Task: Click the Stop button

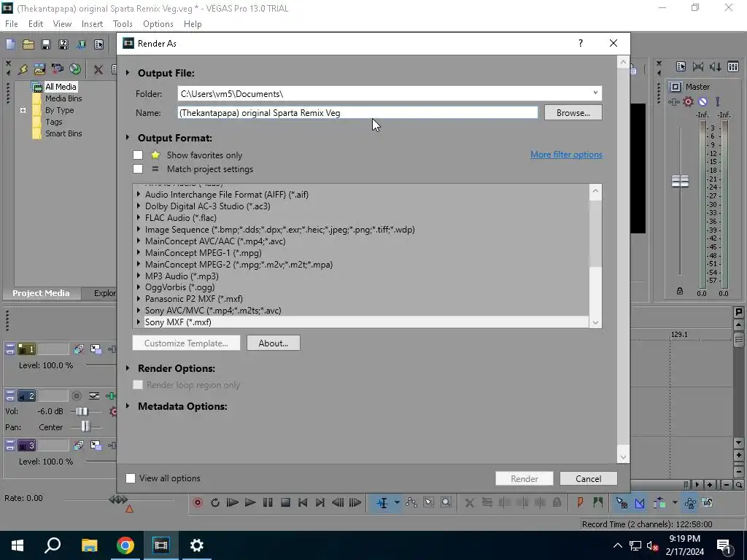Action: pos(285,502)
